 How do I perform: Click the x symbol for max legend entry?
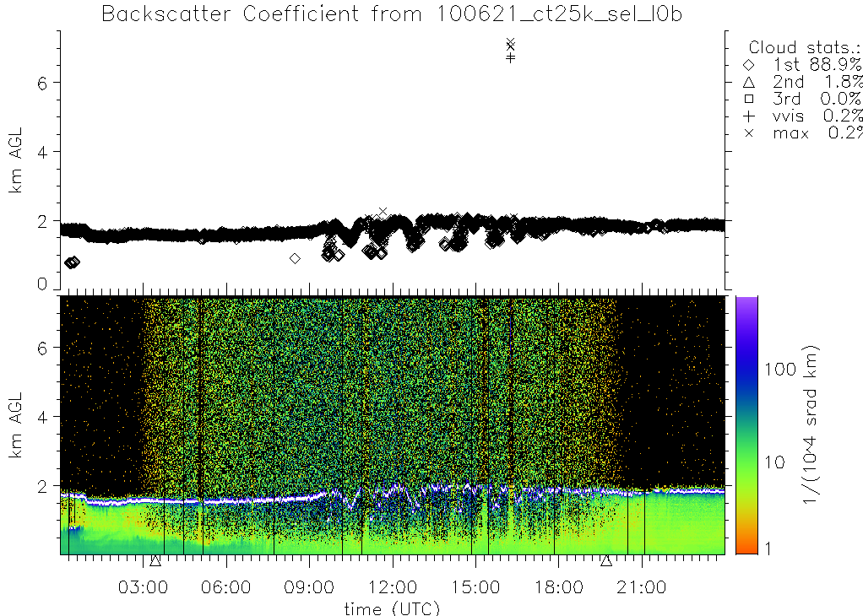[x=749, y=133]
